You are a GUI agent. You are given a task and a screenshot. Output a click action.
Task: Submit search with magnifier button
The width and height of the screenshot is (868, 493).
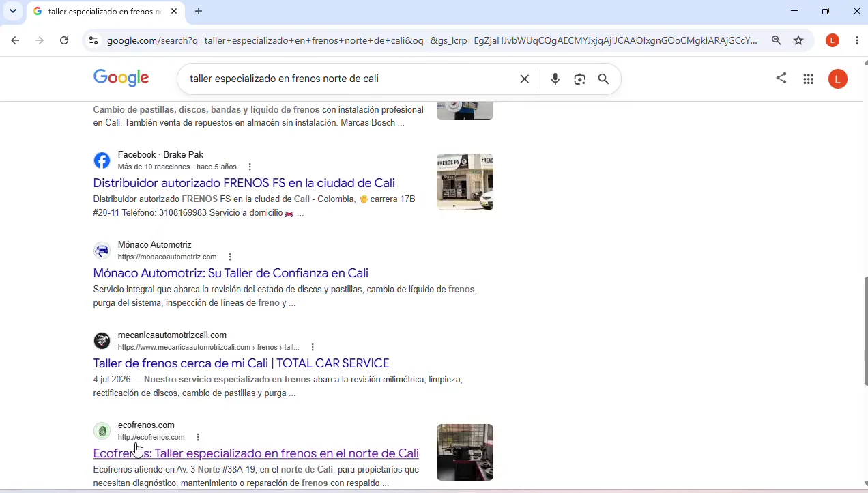pos(604,79)
